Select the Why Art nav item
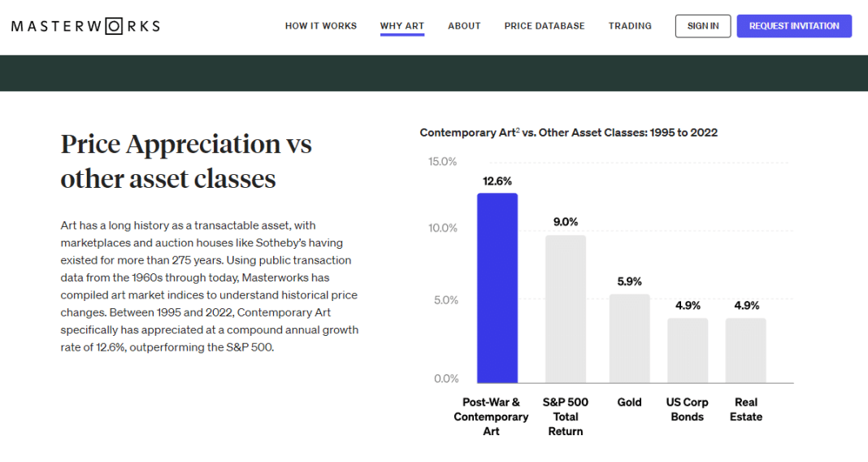 (x=401, y=26)
